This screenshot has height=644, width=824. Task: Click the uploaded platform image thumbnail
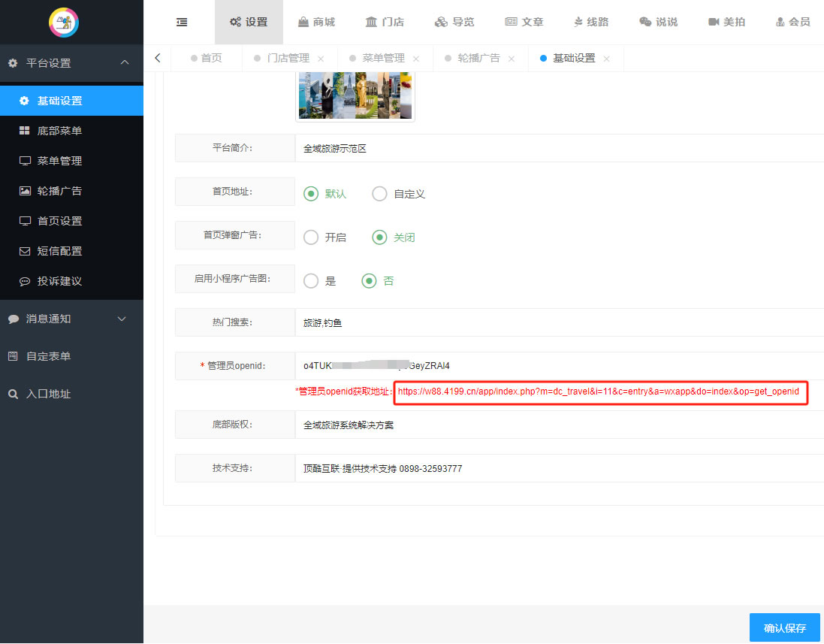[355, 95]
